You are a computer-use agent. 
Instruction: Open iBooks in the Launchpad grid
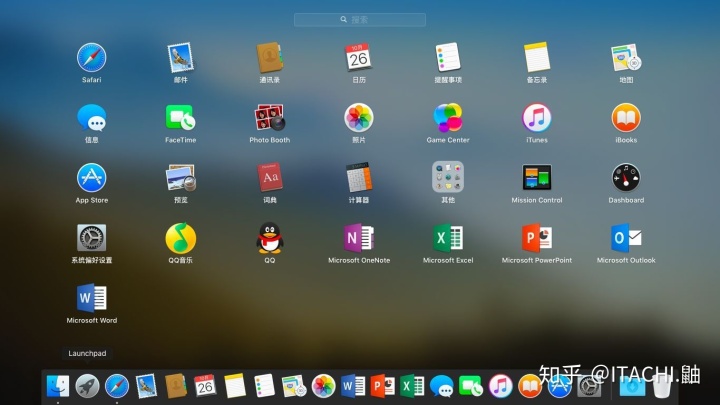pos(626,118)
